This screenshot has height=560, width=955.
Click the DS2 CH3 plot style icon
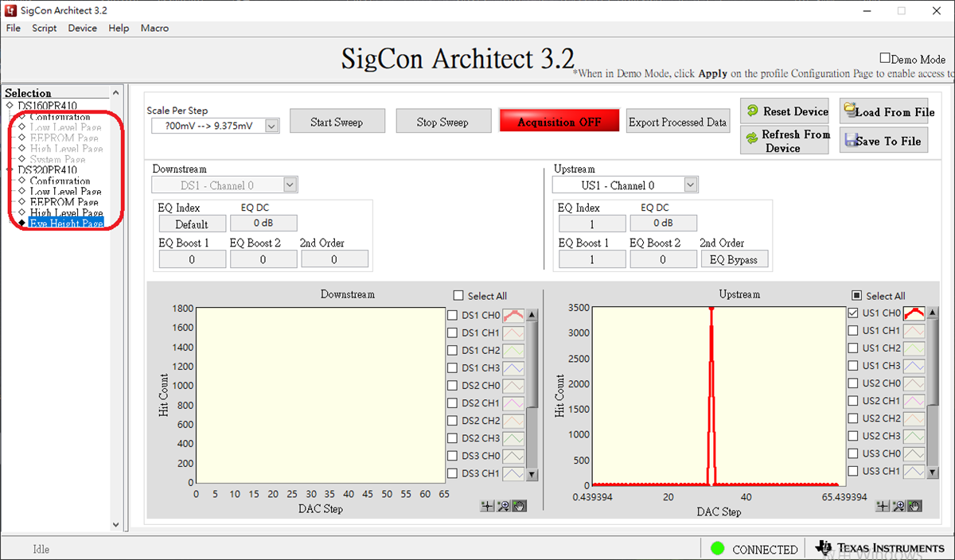[513, 437]
